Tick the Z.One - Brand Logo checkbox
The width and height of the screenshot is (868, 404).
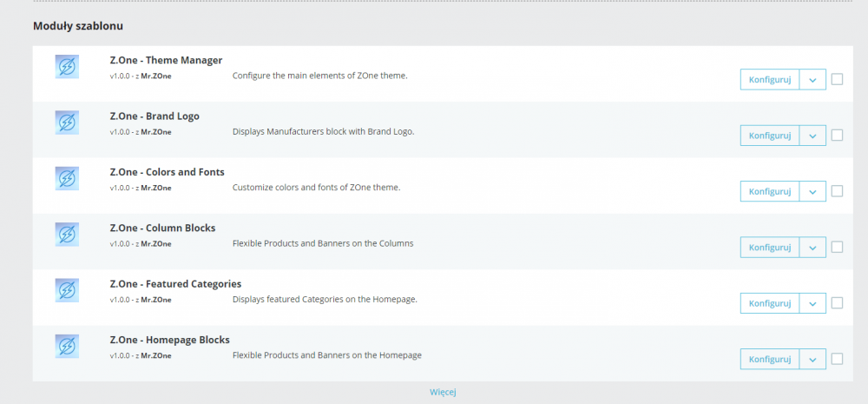tap(837, 136)
